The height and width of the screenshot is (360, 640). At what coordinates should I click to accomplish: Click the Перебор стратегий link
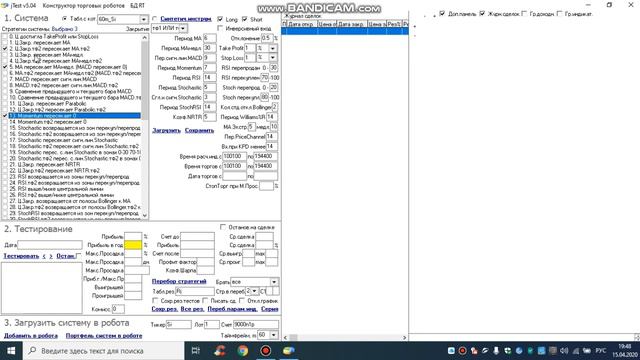(x=179, y=281)
